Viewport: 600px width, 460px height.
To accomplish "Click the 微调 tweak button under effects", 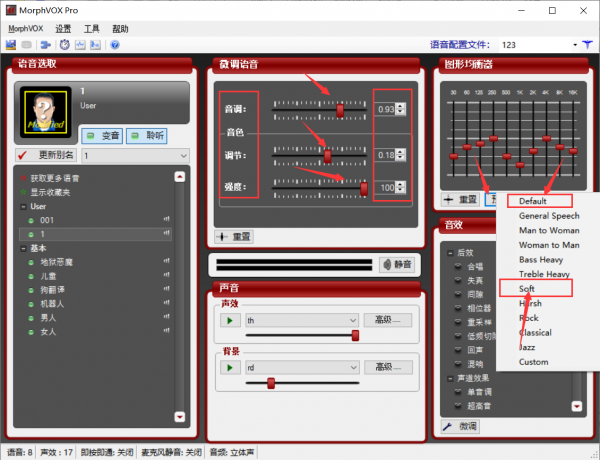I will tap(460, 426).
